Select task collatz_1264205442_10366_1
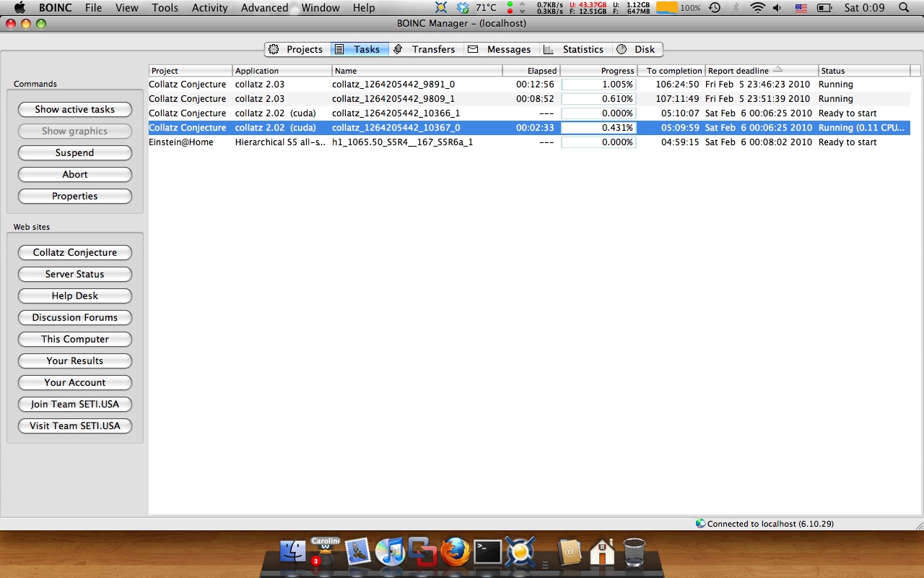The height and width of the screenshot is (578, 924). click(x=529, y=113)
